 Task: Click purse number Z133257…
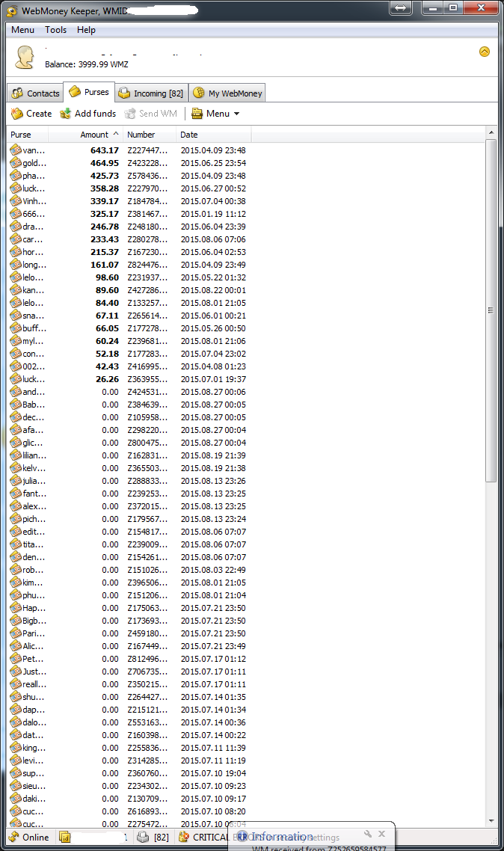[147, 303]
